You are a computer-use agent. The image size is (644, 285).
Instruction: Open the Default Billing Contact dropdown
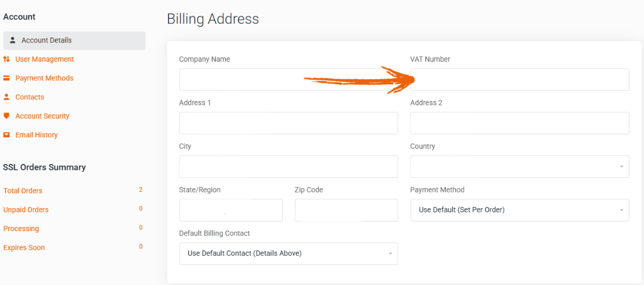coord(288,254)
